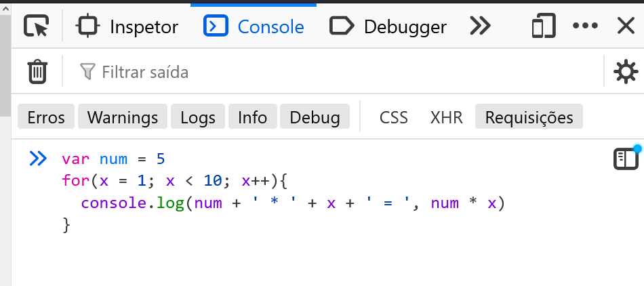Switch to the Inspetor tab
Screen dimensions: 644x286
point(127,26)
